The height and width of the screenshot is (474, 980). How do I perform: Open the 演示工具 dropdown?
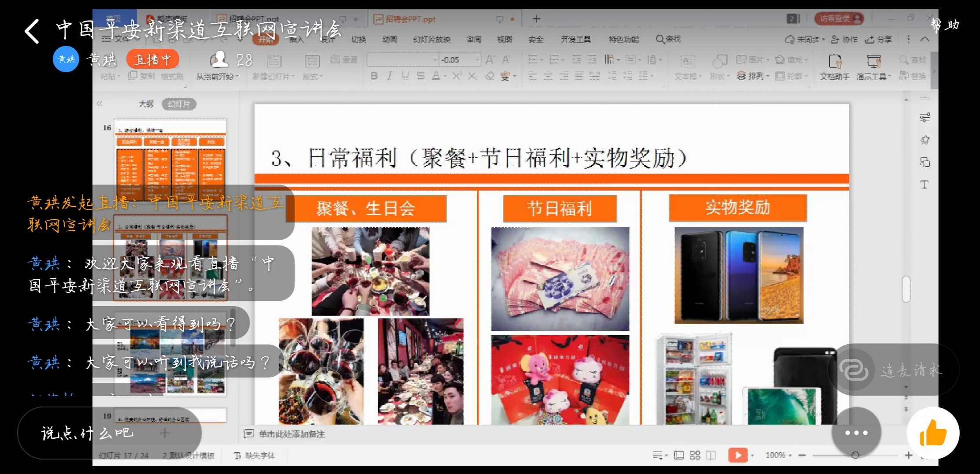tap(874, 77)
